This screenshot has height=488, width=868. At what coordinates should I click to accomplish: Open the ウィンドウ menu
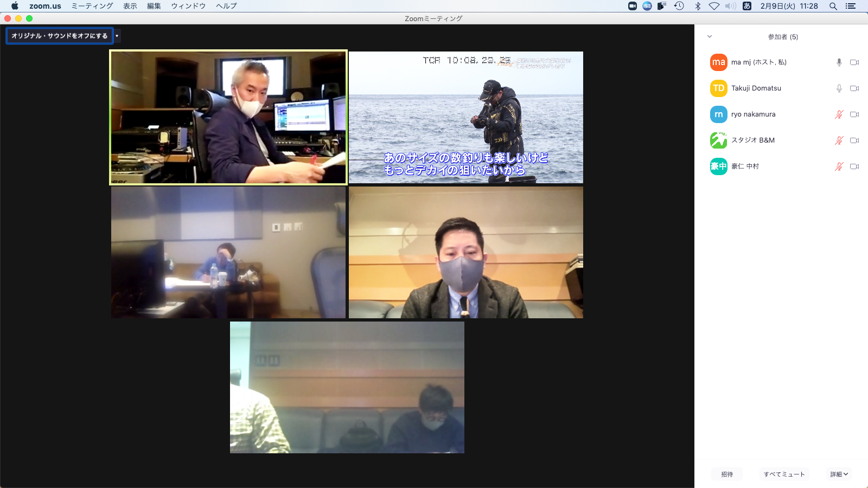pyautogui.click(x=188, y=6)
